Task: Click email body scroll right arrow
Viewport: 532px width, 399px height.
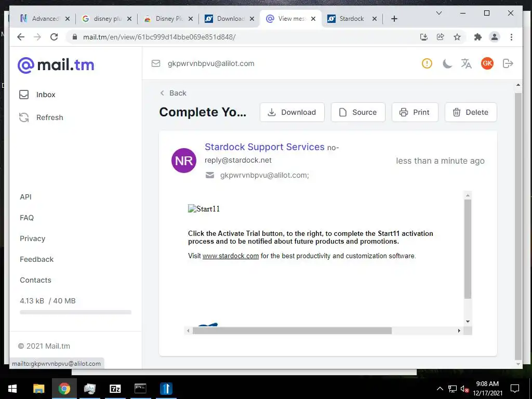Action: click(459, 330)
